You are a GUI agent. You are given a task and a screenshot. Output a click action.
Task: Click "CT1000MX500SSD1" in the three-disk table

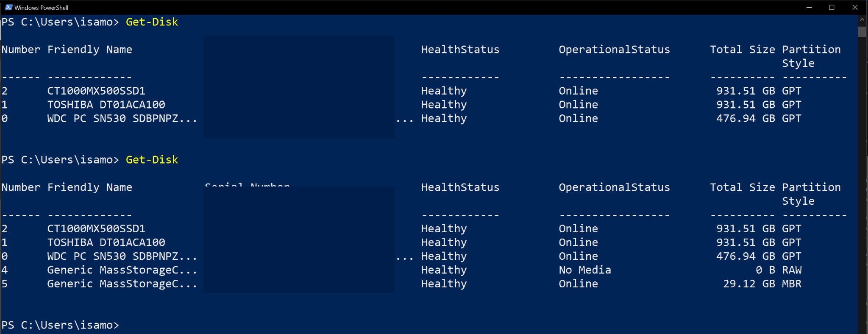[x=96, y=91]
